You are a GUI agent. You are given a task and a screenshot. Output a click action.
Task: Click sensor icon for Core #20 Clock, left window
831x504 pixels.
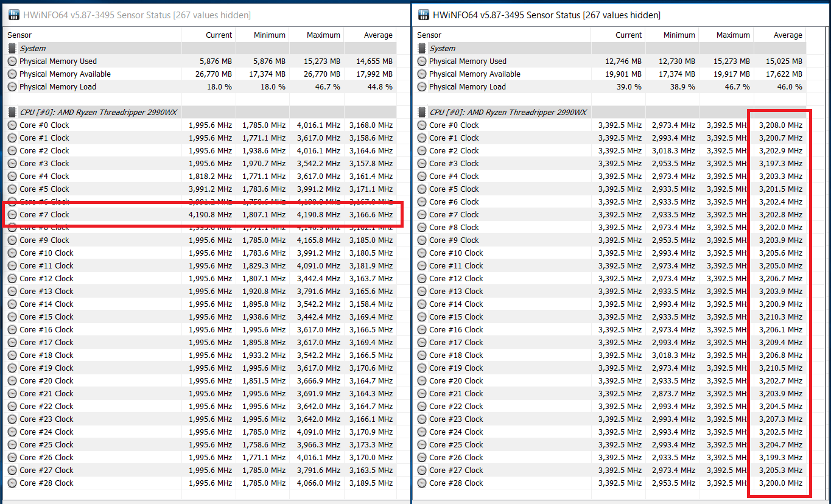tap(12, 380)
